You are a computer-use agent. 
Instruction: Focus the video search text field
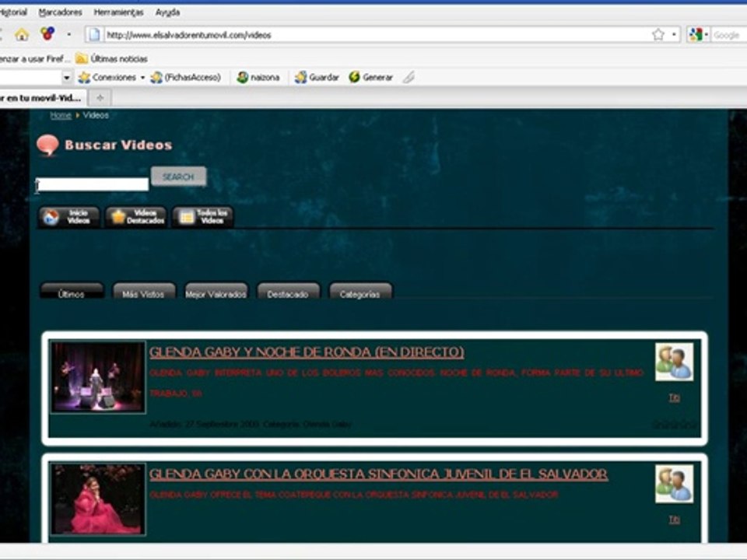point(93,184)
